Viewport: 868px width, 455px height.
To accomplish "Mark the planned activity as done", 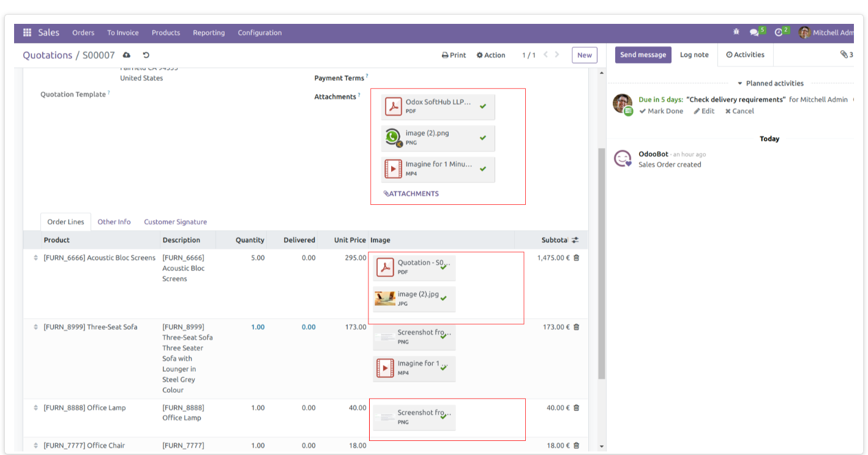I will click(661, 111).
